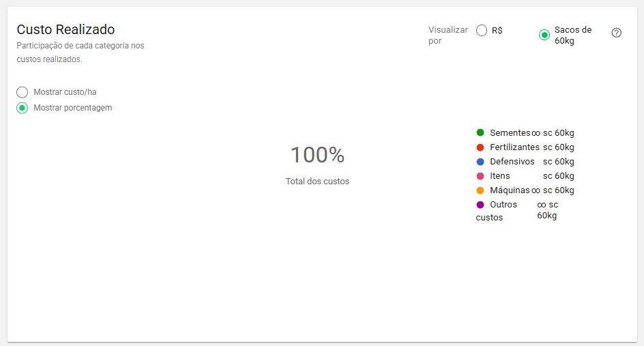Select the R$ radio button
The width and height of the screenshot is (644, 346).
tap(482, 31)
